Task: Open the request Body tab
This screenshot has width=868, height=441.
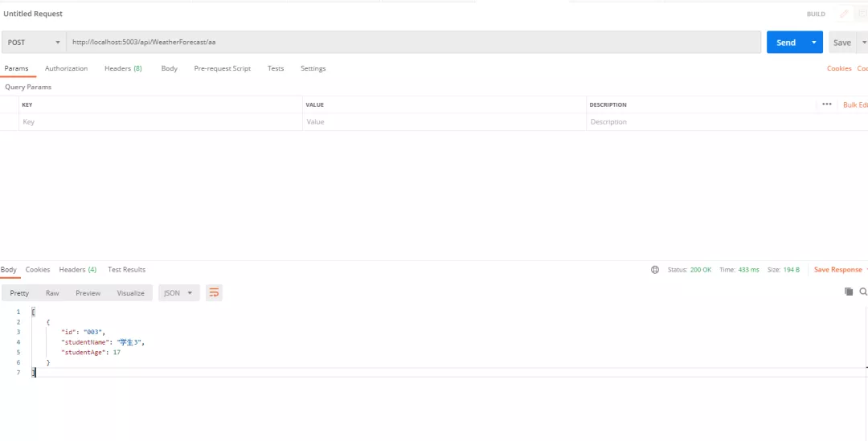Action: click(170, 68)
